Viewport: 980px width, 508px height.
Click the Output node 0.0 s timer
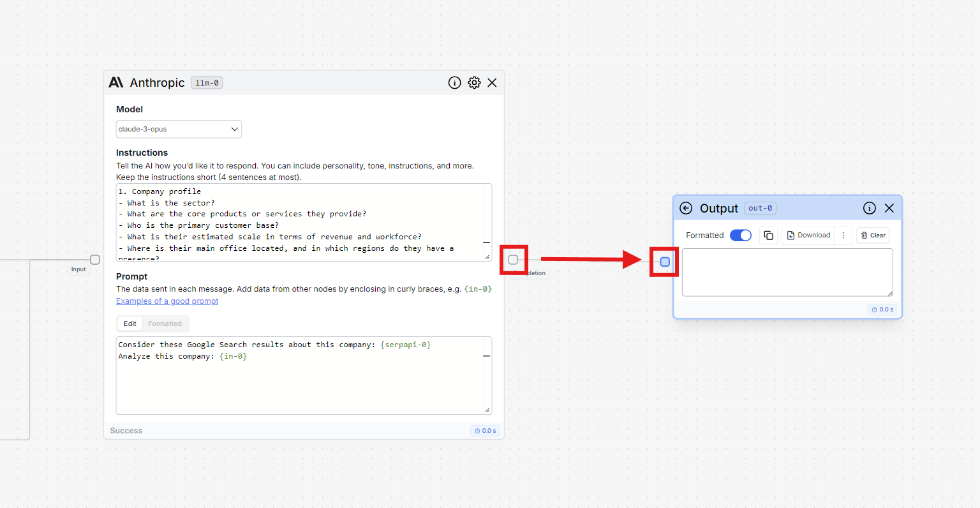coord(882,310)
